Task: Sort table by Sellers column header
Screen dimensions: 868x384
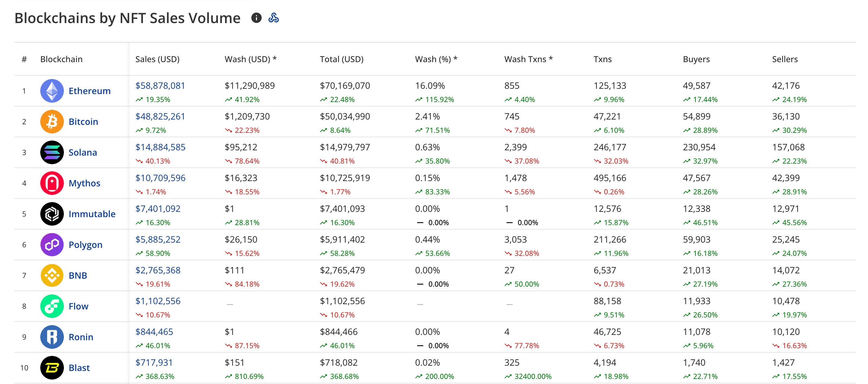Action: click(785, 59)
